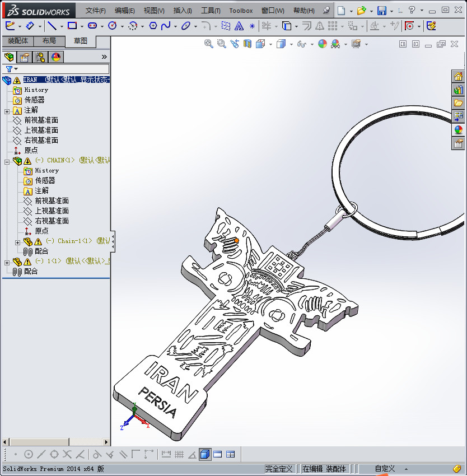Click the Save toolbar icon
Viewport: 467px width, 476px height.
coord(382,11)
